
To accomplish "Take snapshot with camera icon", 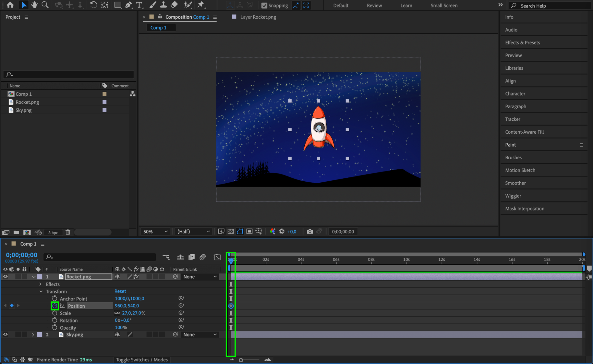I will [x=310, y=231].
